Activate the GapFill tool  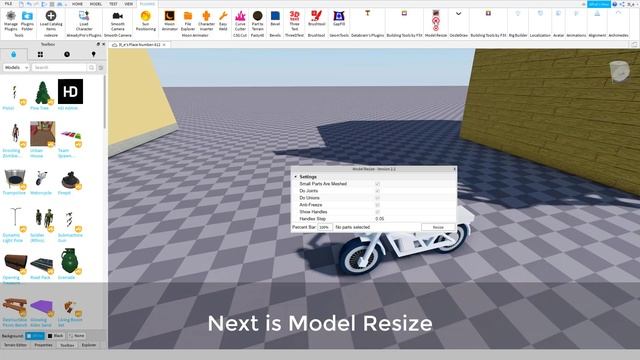[339, 19]
